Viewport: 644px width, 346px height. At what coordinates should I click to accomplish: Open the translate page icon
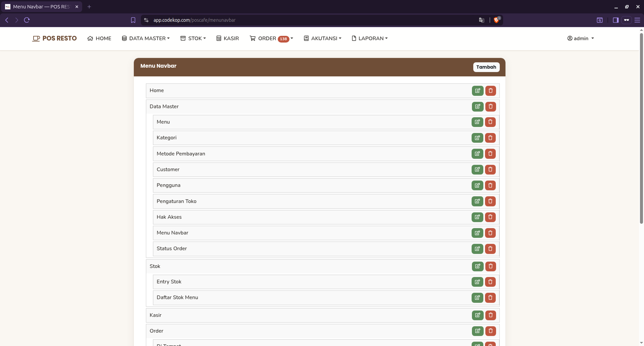point(482,20)
